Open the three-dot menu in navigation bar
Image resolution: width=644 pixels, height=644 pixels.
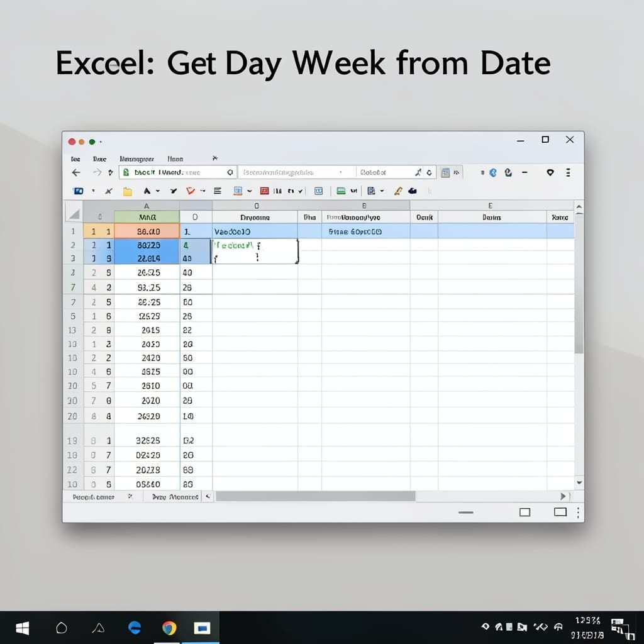[568, 172]
